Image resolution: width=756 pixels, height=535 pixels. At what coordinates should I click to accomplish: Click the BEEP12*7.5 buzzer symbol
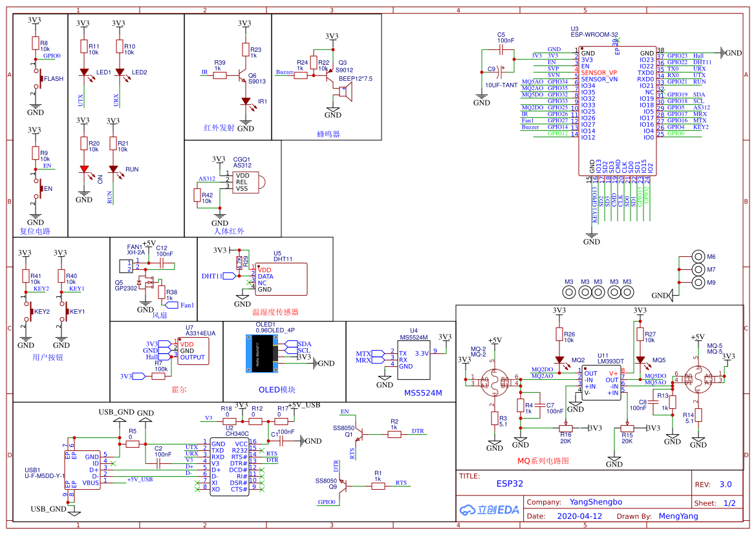[345, 92]
